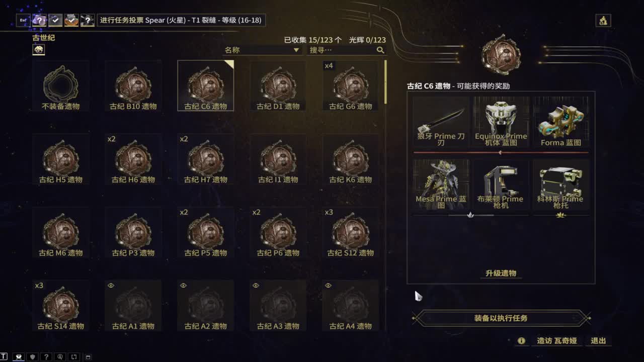Click the magnifier search icon

[380, 50]
